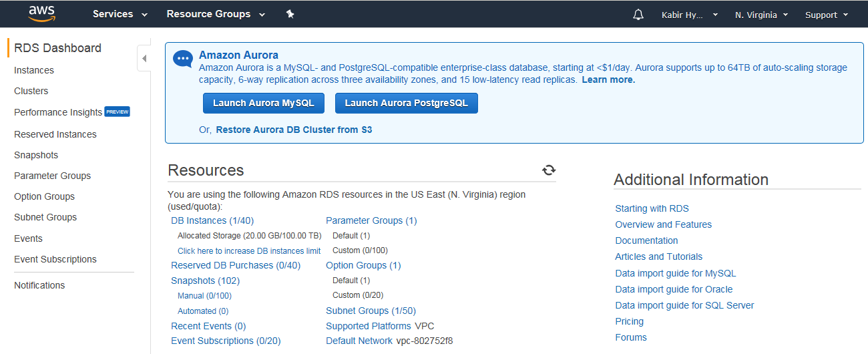This screenshot has width=868, height=354.
Task: Click the Launch Aurora PostgreSQL button
Action: (407, 103)
